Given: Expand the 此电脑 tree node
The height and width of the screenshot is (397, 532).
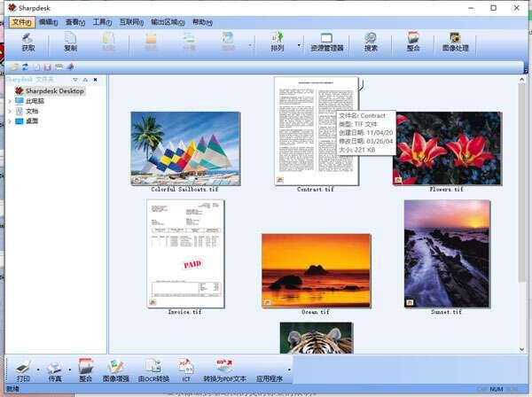Looking at the screenshot, I should coord(9,101).
